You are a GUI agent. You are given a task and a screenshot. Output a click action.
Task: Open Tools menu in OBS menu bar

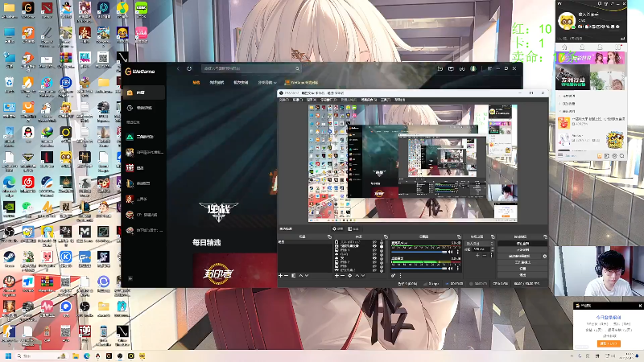click(386, 99)
